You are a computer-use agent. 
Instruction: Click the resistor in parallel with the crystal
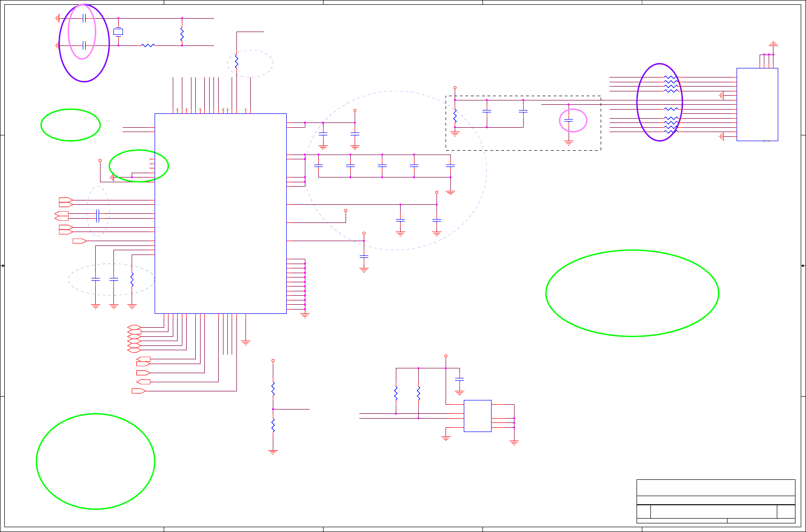pyautogui.click(x=182, y=33)
